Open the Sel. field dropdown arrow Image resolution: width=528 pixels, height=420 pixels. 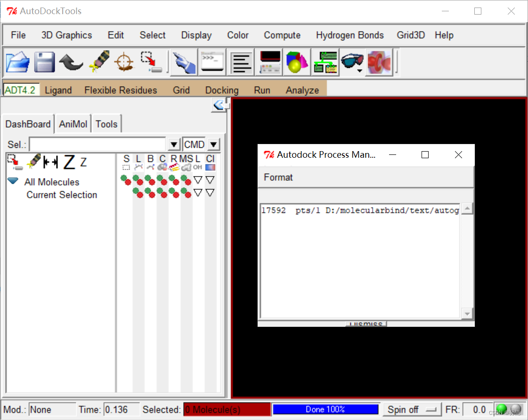(x=174, y=145)
